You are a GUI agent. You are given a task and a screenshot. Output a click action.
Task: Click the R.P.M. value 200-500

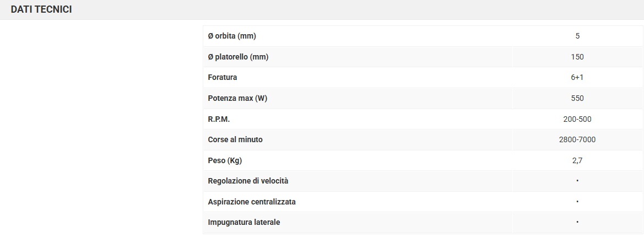click(x=577, y=119)
